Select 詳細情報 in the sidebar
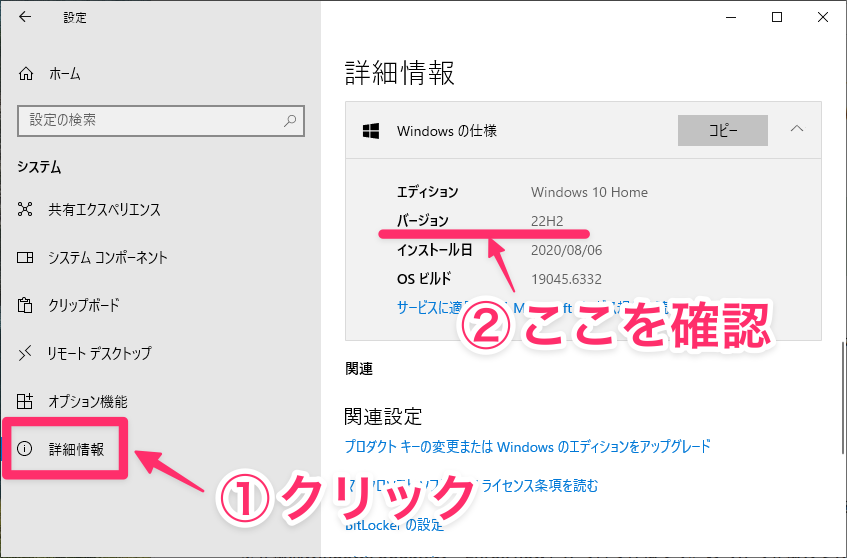The height and width of the screenshot is (558, 847). tap(76, 449)
